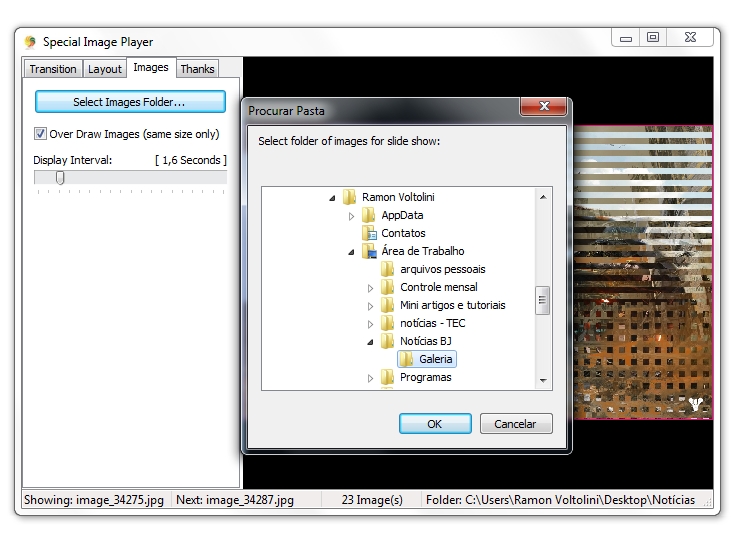The image size is (732, 541).
Task: Close the Procurar Pasta dialog
Action: (x=543, y=106)
